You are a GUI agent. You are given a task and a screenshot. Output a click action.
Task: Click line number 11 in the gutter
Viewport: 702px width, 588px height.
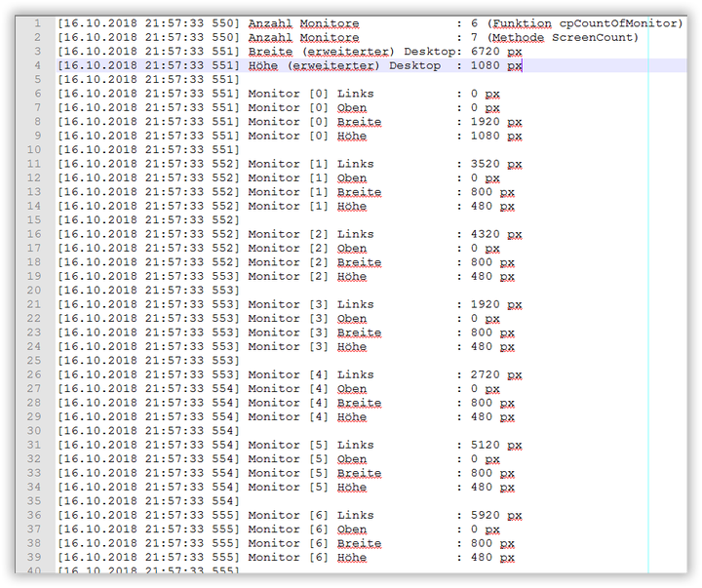click(34, 164)
